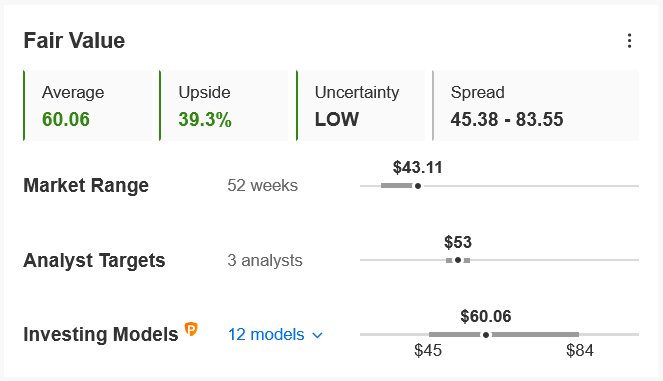
Task: Click the Spread 45.38 - 83.55 card
Action: (535, 105)
